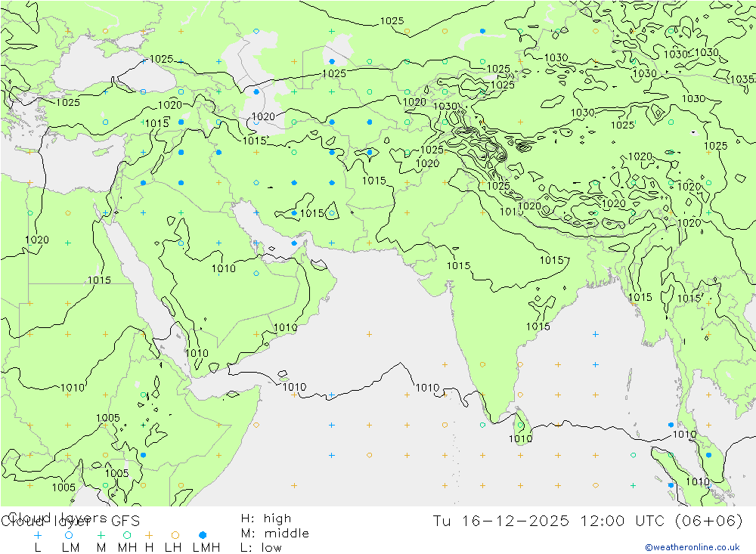Click the 'LMH' legend label text
Viewport: 756px width, 554px height.
pyautogui.click(x=206, y=548)
